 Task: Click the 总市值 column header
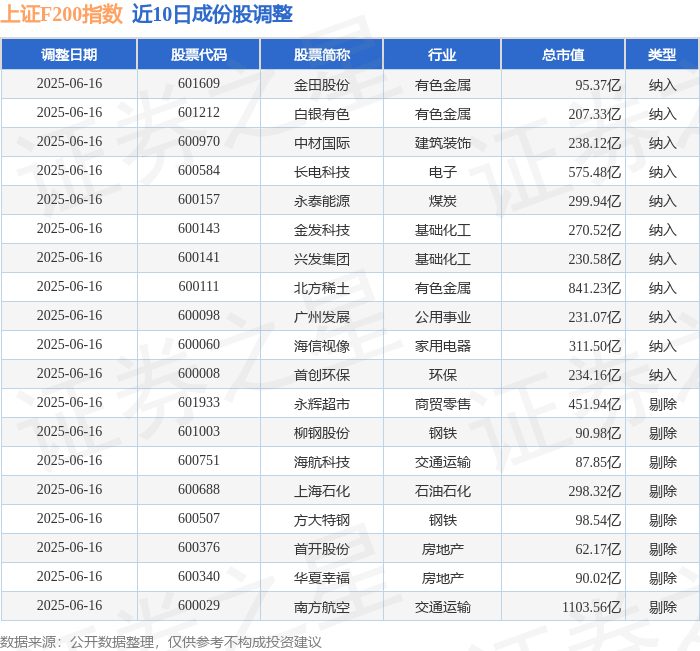pos(563,54)
